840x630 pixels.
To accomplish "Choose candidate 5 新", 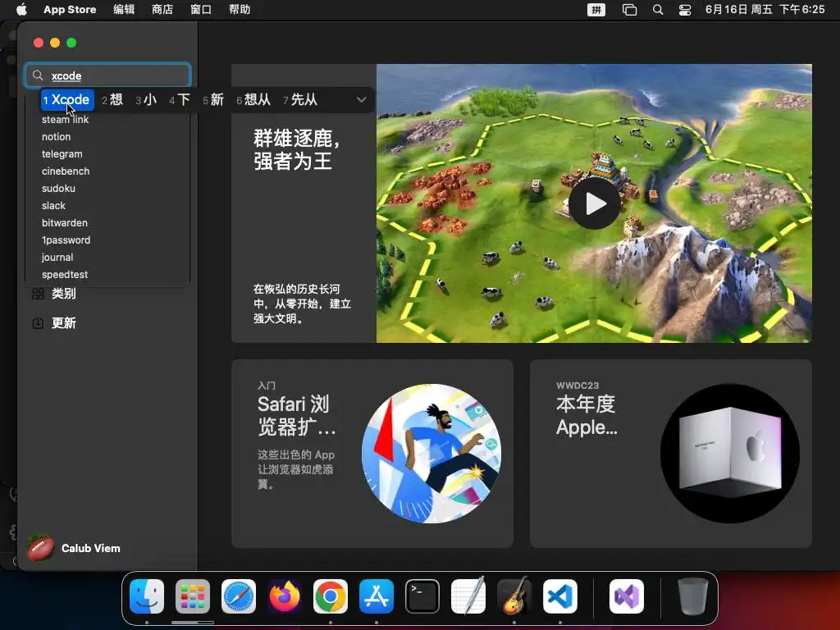I will click(213, 99).
